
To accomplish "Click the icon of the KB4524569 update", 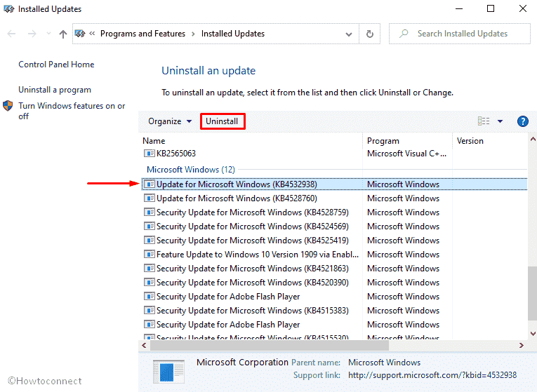I will click(x=149, y=227).
